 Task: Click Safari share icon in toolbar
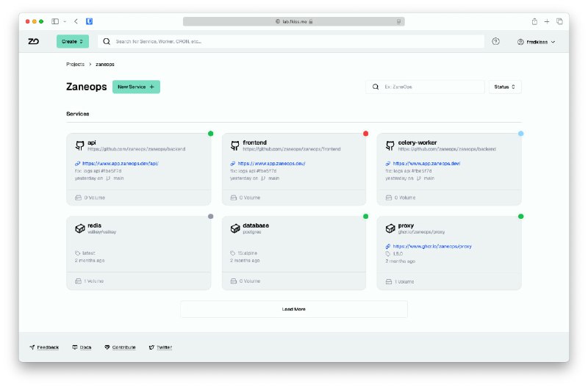534,21
